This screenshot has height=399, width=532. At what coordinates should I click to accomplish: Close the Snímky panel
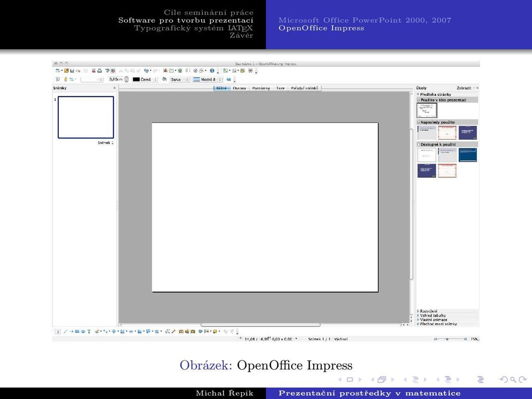(114, 88)
